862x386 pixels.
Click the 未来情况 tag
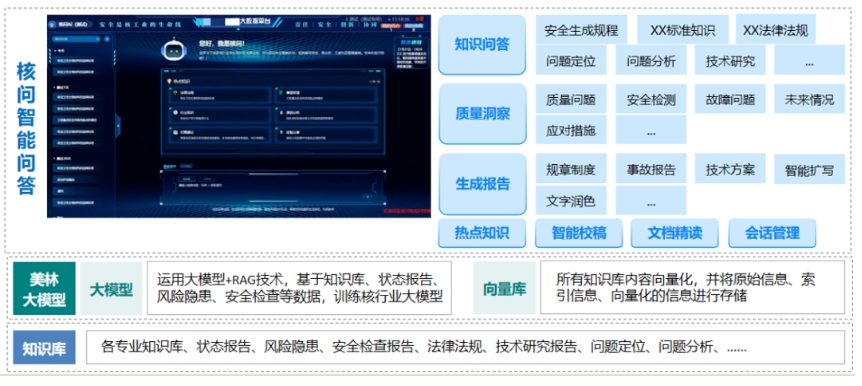pyautogui.click(x=809, y=99)
